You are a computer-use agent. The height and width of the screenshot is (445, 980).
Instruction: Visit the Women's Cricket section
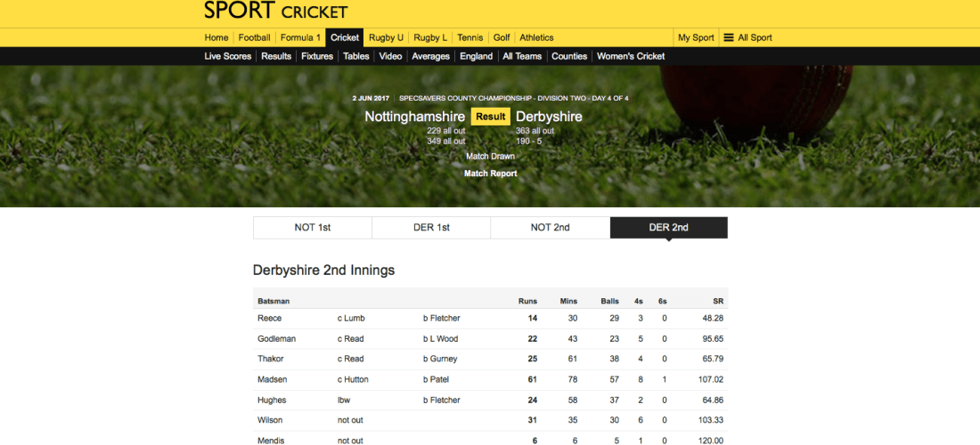[x=631, y=56]
